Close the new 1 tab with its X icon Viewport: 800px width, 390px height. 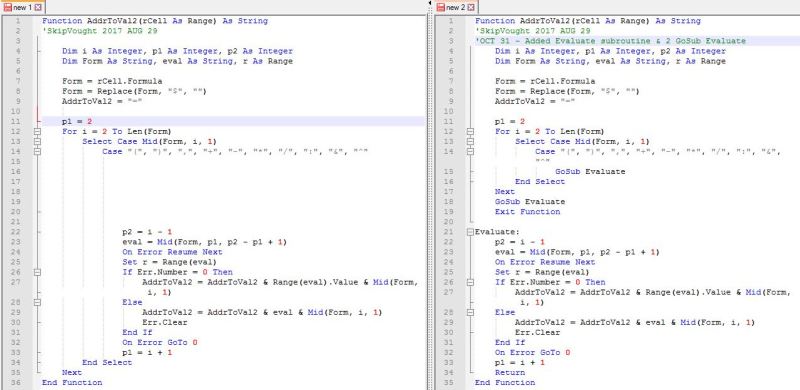point(38,7)
